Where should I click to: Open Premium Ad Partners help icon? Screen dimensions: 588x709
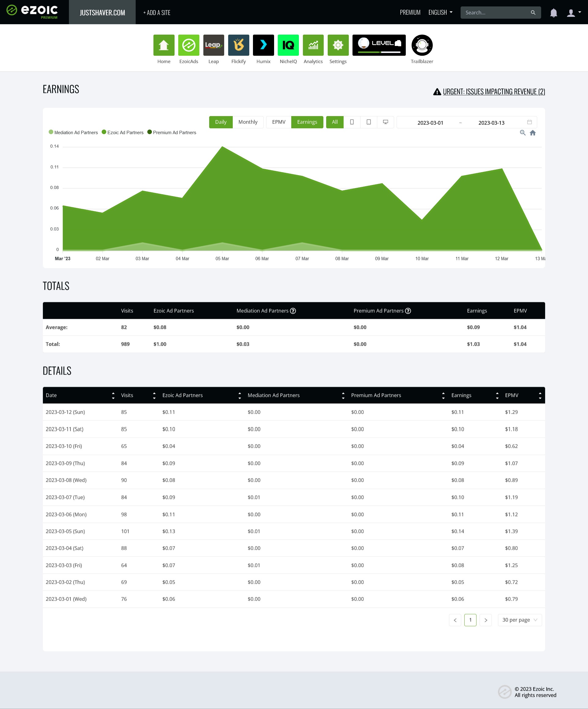[408, 311]
